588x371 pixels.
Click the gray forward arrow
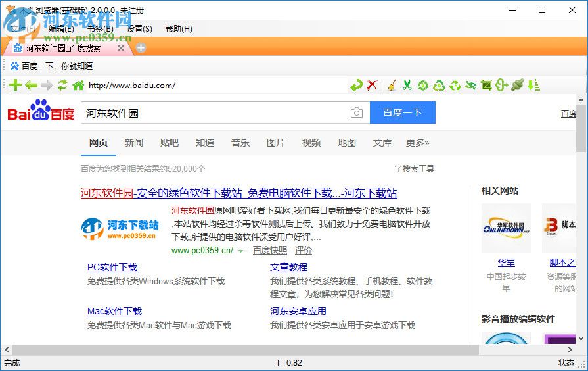pos(47,86)
